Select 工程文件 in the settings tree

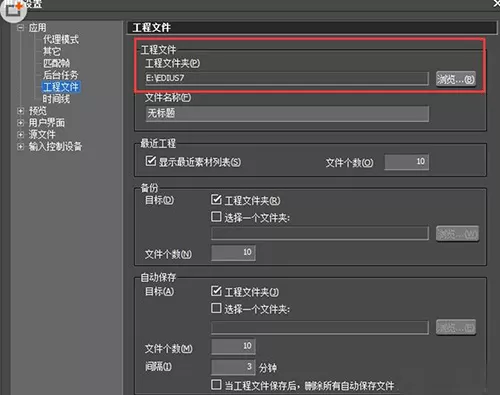tap(61, 87)
